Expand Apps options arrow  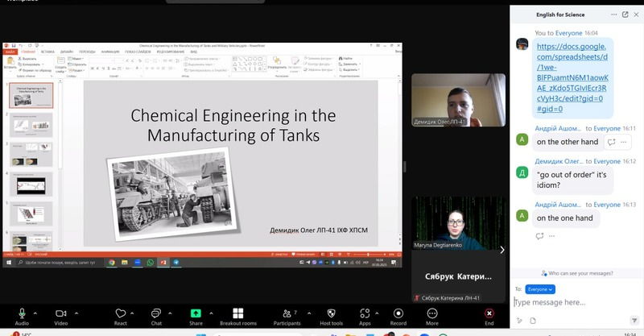click(377, 313)
